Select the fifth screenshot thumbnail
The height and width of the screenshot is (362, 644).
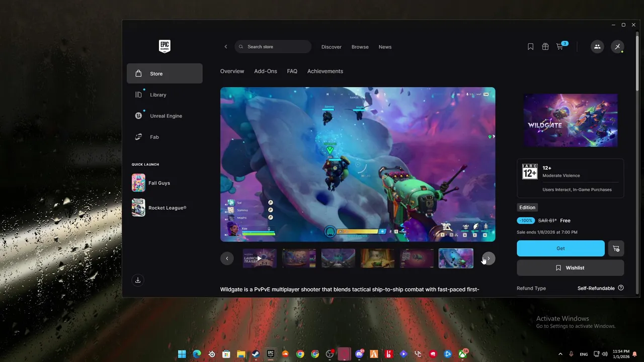coord(417,258)
